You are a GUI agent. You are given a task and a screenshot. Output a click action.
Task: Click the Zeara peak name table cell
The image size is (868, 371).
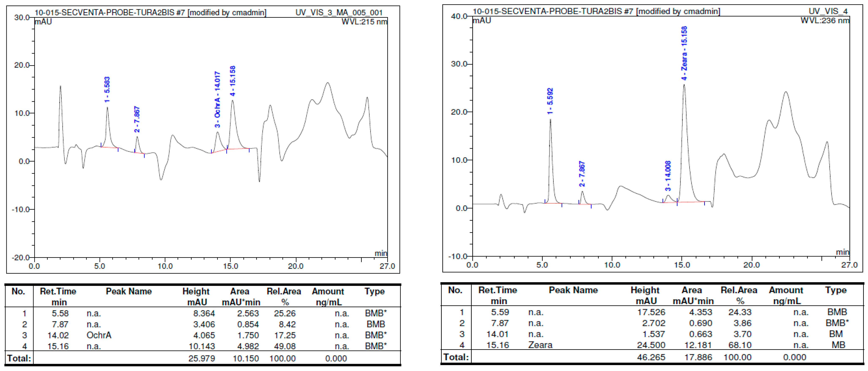pyautogui.click(x=540, y=345)
